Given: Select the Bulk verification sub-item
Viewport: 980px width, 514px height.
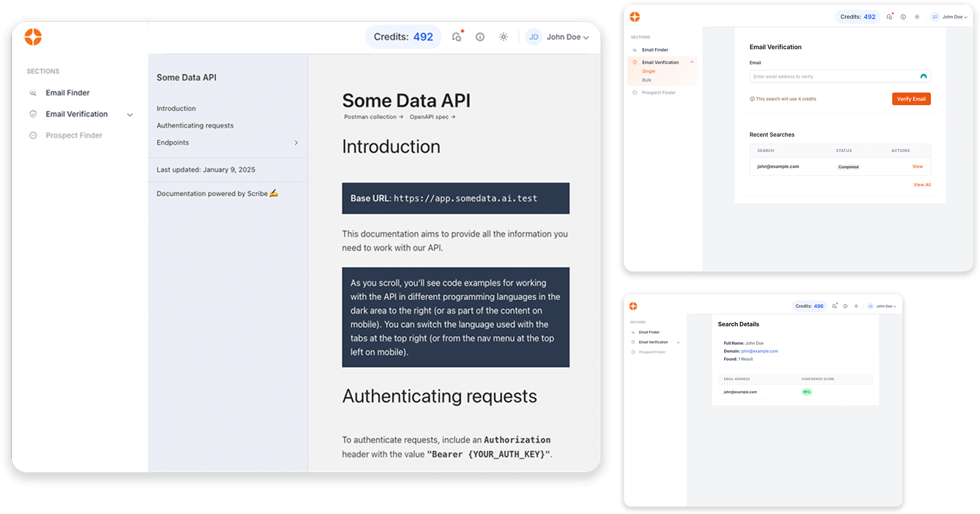Looking at the screenshot, I should [x=647, y=80].
